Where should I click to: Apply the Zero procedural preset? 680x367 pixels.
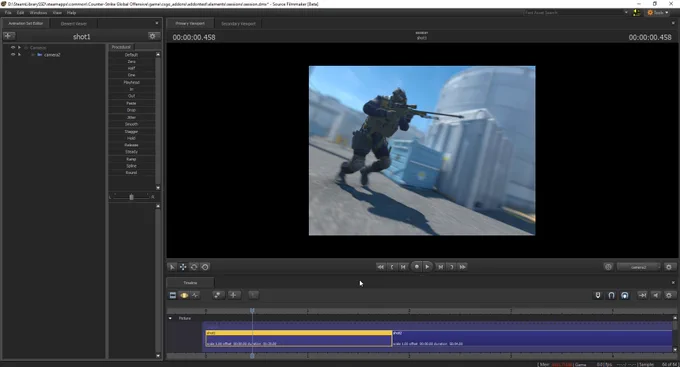[131, 62]
